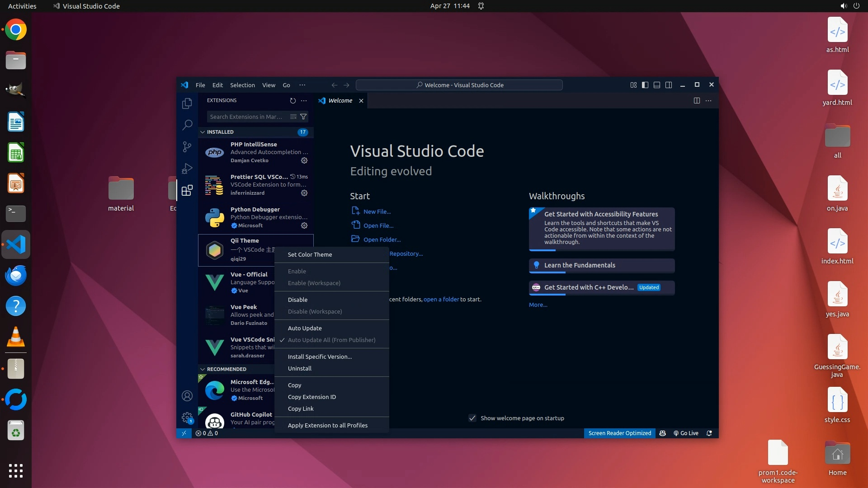868x488 pixels.
Task: Open Source Control view icon
Action: pyautogui.click(x=187, y=146)
